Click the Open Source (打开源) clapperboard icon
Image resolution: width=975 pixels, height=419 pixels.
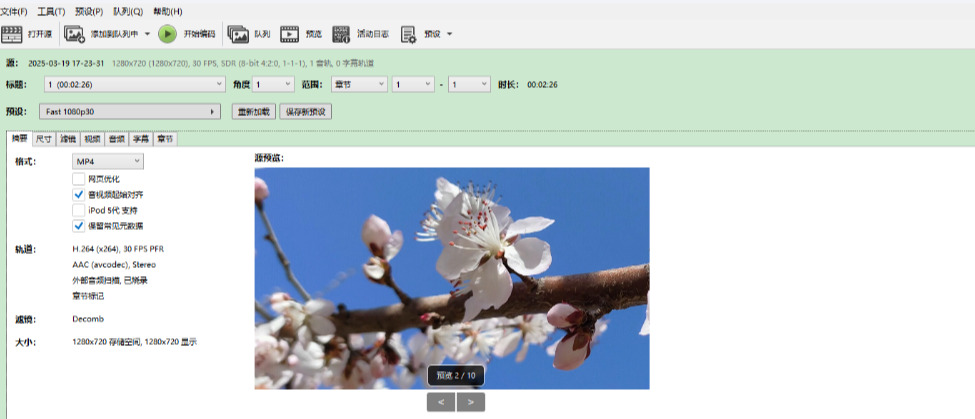(11, 34)
